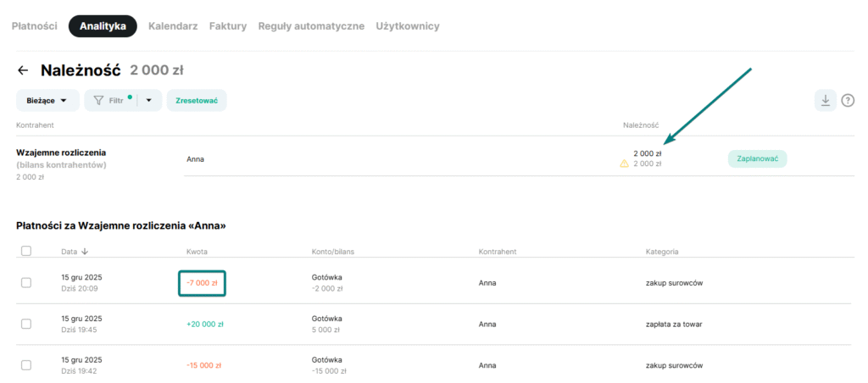Open Reguły automatyczne tab
The height and width of the screenshot is (383, 868).
(x=311, y=26)
